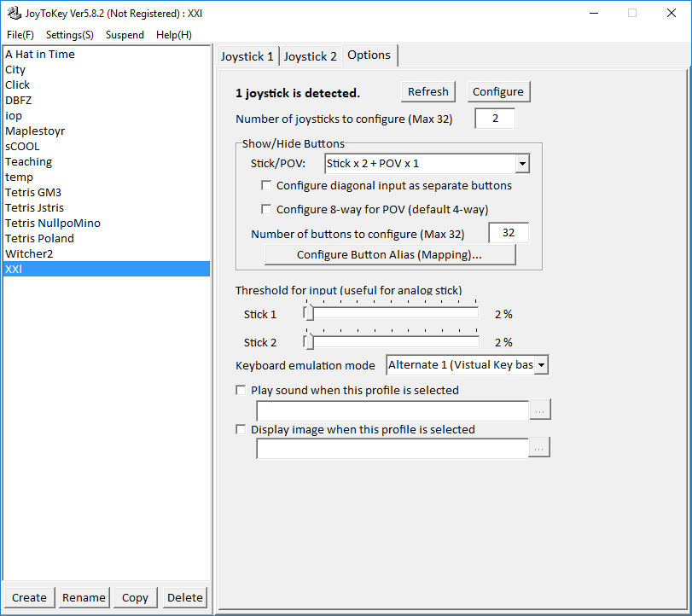Screen dimensions: 692x616
Task: Click the sound file path field
Action: pos(393,410)
